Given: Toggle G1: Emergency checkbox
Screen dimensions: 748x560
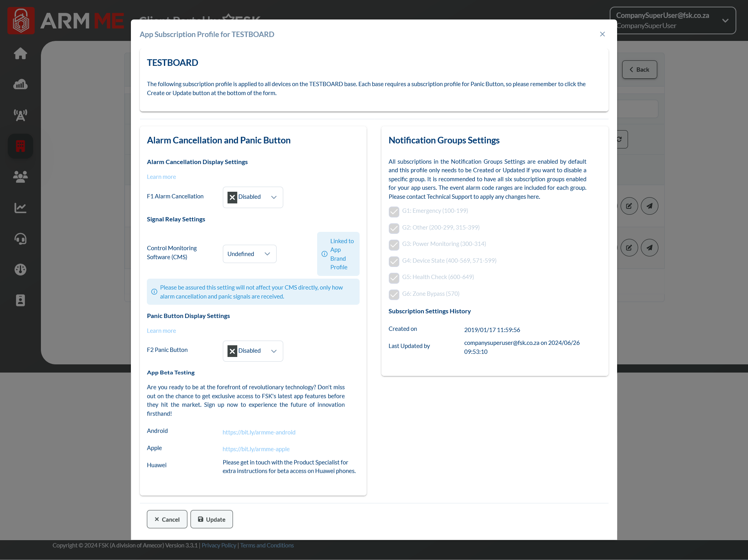Looking at the screenshot, I should click(394, 211).
